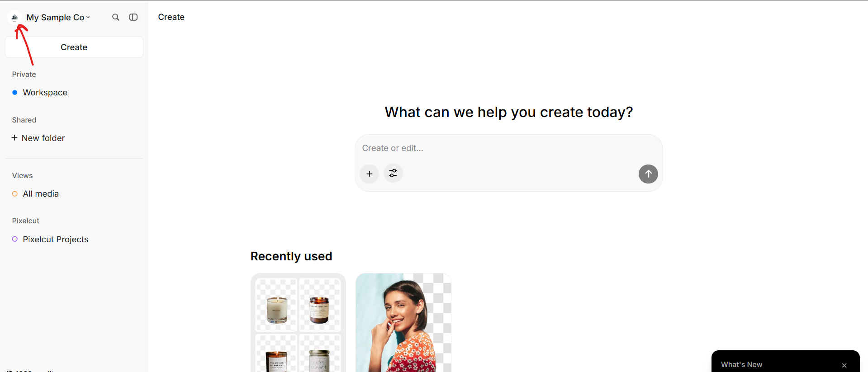Dismiss the What's New popup

(844, 365)
